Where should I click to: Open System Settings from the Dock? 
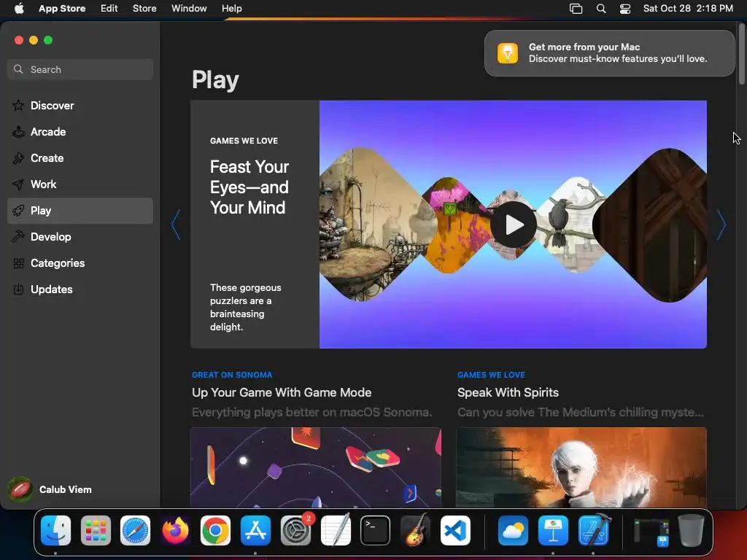295,531
